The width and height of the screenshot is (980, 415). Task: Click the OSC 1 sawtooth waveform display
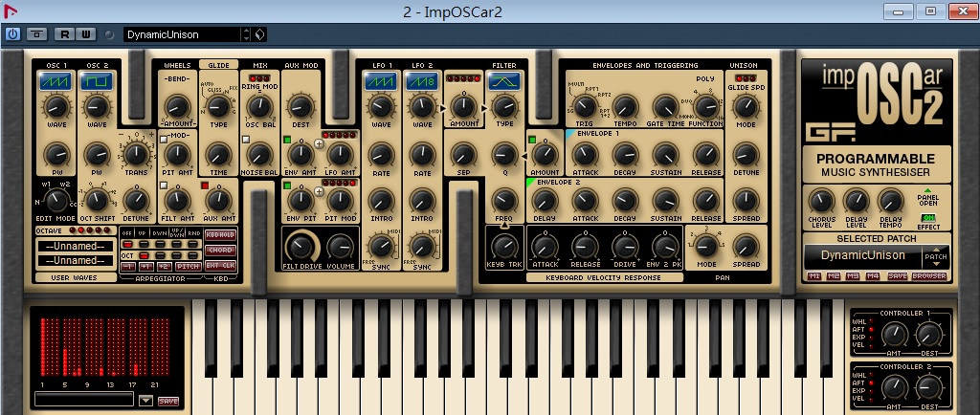(x=56, y=81)
